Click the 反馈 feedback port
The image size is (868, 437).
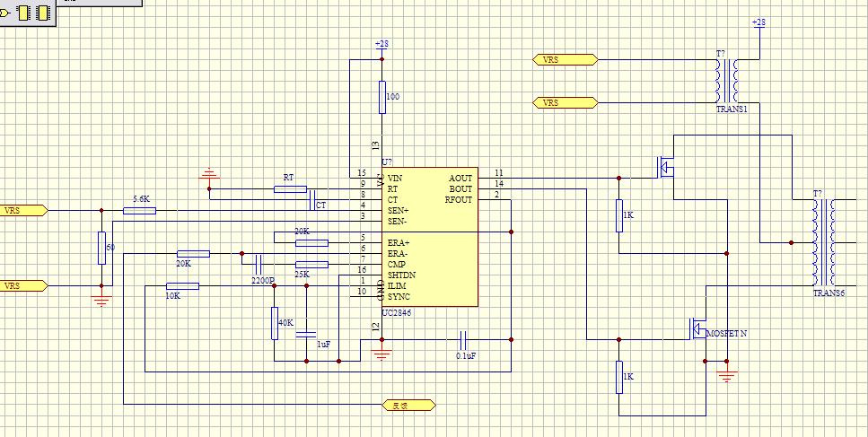(x=409, y=405)
